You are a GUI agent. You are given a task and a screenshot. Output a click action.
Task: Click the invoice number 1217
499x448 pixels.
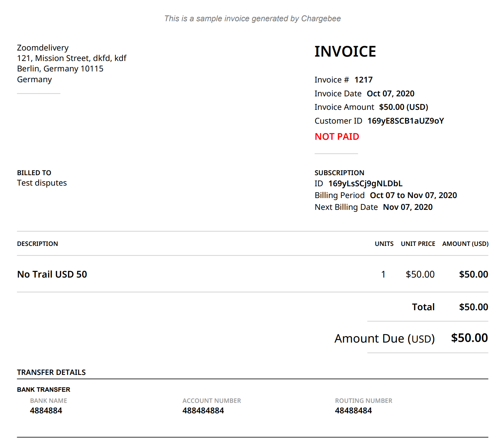click(x=363, y=80)
